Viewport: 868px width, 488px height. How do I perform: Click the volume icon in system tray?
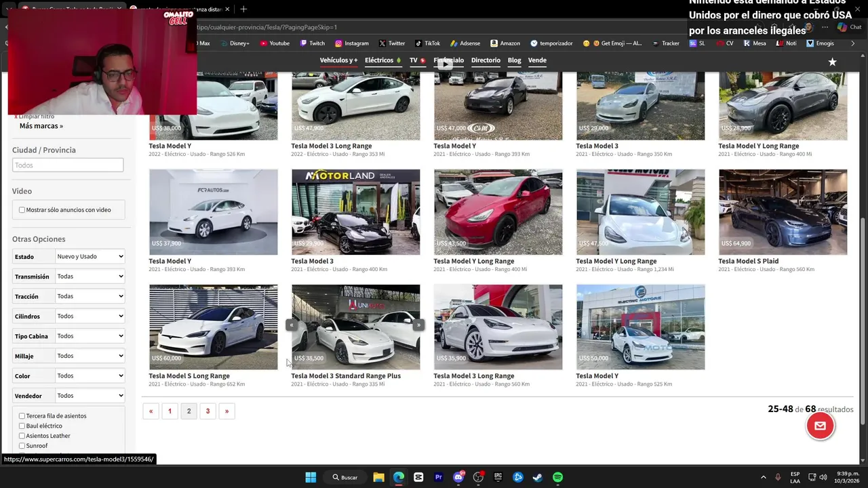click(x=823, y=477)
